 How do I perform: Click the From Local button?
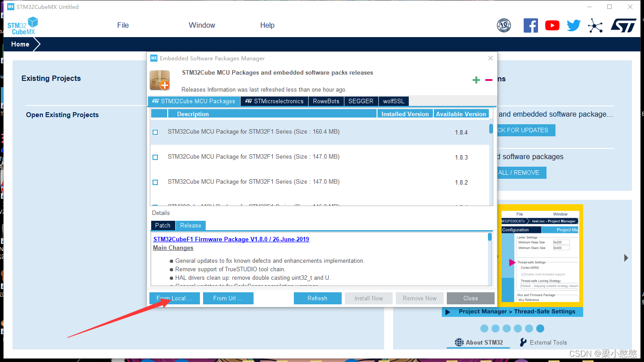click(x=174, y=299)
